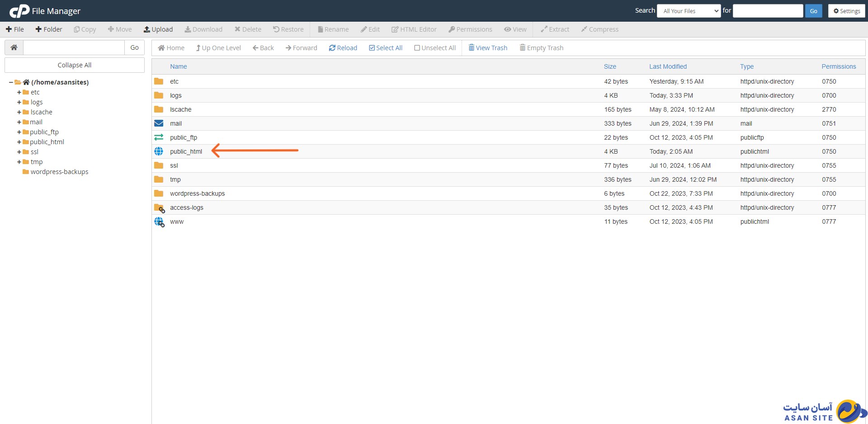Check Select All files
Viewport: 868px width, 424px height.
[386, 48]
